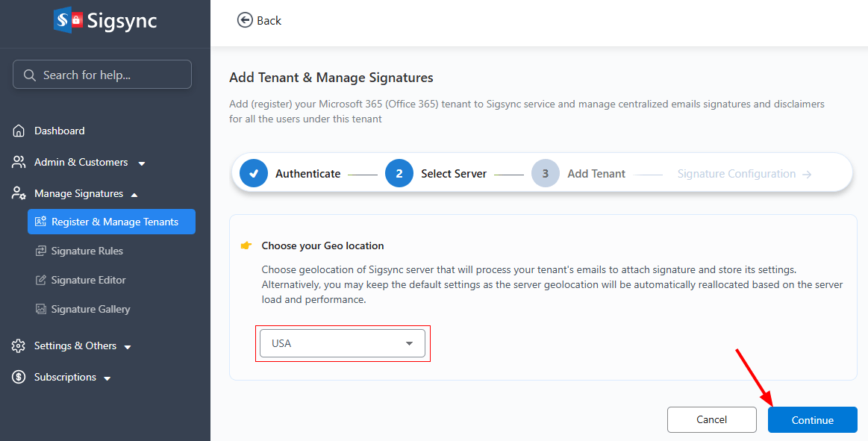Open the Dashboard menu item
868x441 pixels.
60,131
